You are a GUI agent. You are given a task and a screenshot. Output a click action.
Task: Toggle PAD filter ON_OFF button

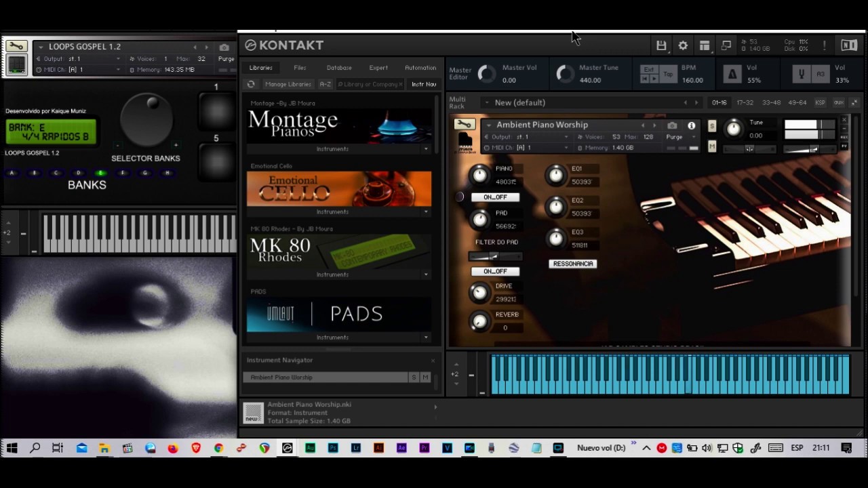pyautogui.click(x=495, y=271)
